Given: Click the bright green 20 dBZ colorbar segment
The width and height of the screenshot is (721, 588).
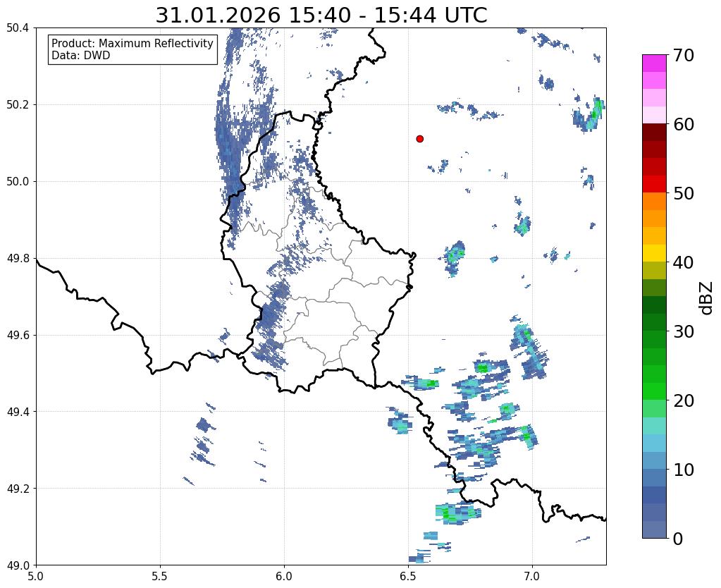Looking at the screenshot, I should [654, 391].
